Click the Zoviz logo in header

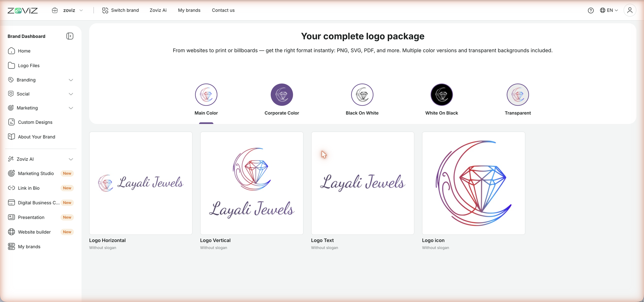(23, 10)
